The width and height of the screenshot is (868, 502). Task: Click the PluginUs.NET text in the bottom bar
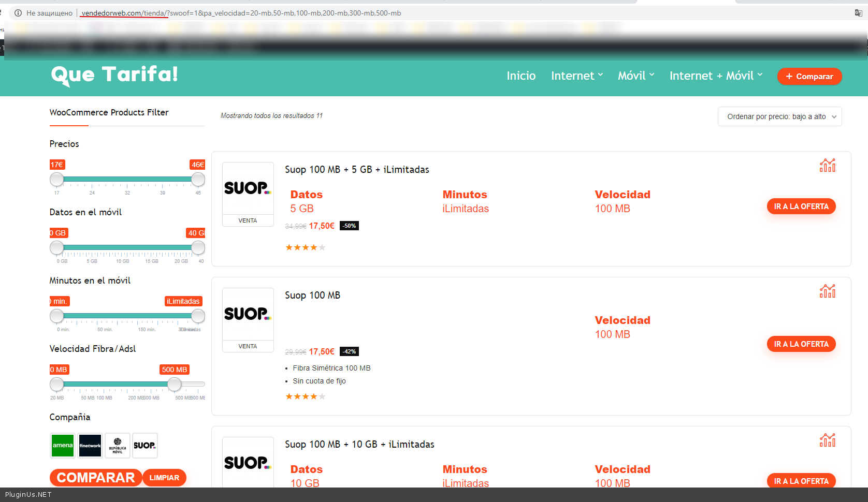(28, 495)
